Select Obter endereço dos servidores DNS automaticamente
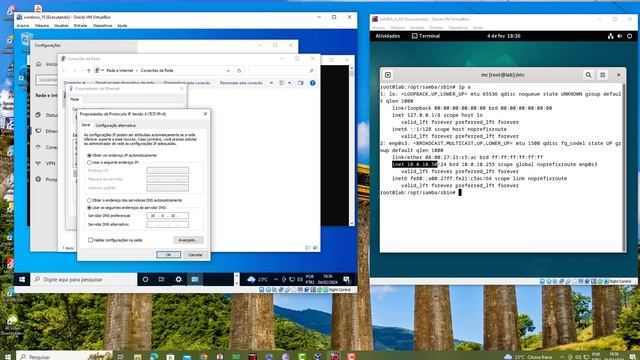 (134, 200)
